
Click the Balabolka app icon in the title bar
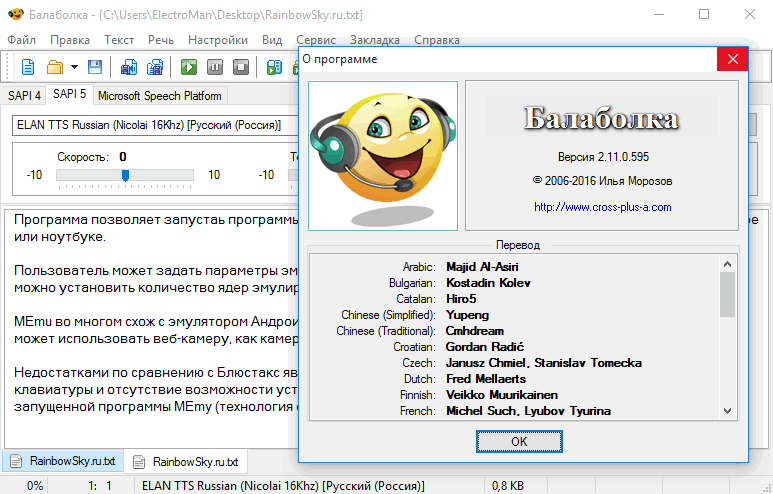coord(15,14)
